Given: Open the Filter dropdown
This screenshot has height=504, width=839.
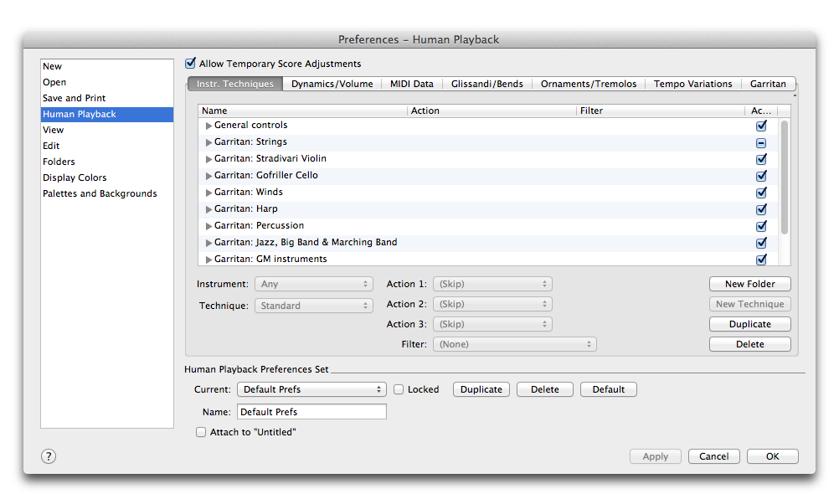Looking at the screenshot, I should click(514, 343).
